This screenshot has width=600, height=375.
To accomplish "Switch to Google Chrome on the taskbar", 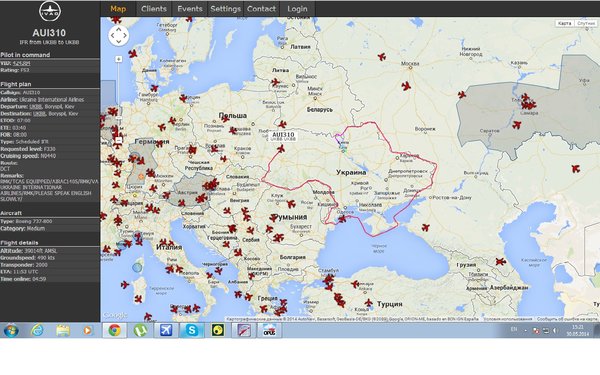I will 114,330.
